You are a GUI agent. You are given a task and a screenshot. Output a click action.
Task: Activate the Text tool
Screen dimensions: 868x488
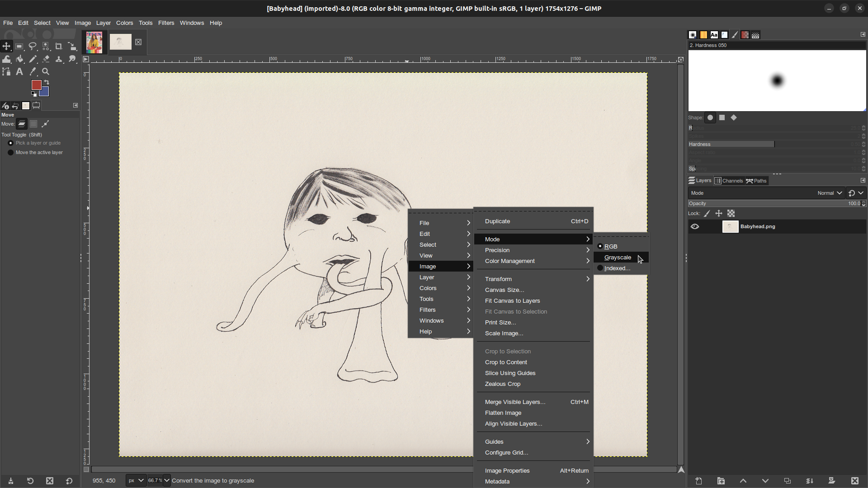(19, 71)
